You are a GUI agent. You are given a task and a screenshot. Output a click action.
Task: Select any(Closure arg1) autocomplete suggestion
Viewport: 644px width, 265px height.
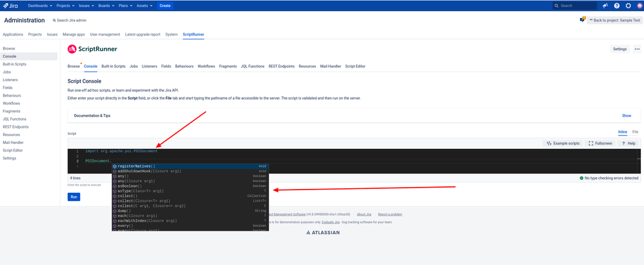point(190,181)
